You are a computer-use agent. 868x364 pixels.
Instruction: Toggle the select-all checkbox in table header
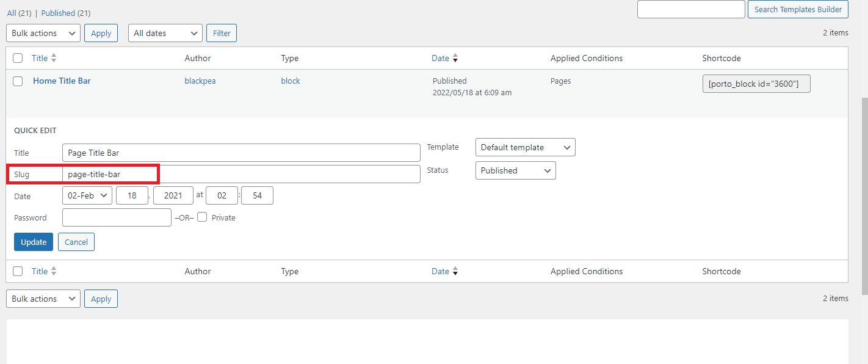click(18, 58)
